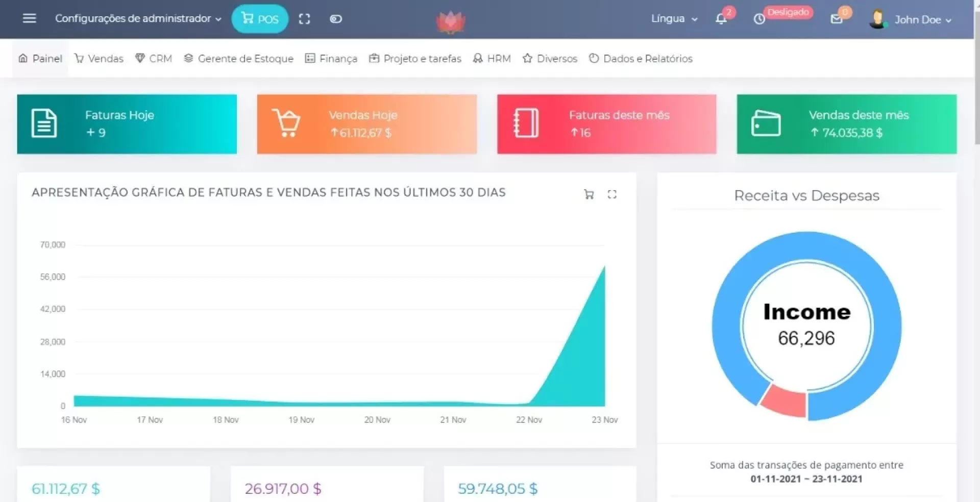Open the HRM menu item
The width and height of the screenshot is (980, 502).
492,59
